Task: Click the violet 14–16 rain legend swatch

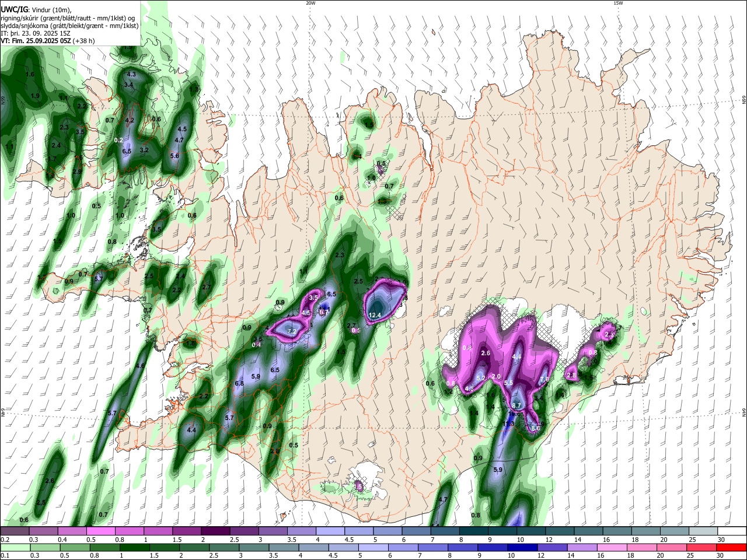Action: click(582, 547)
